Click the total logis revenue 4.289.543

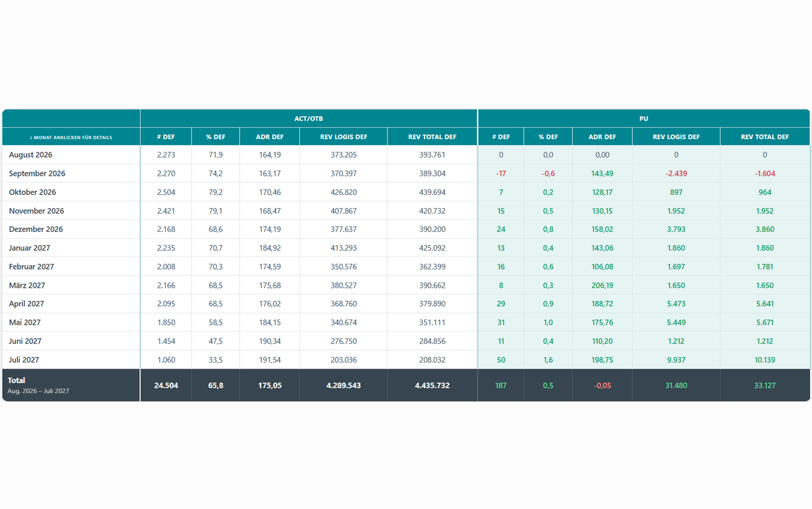tap(344, 385)
